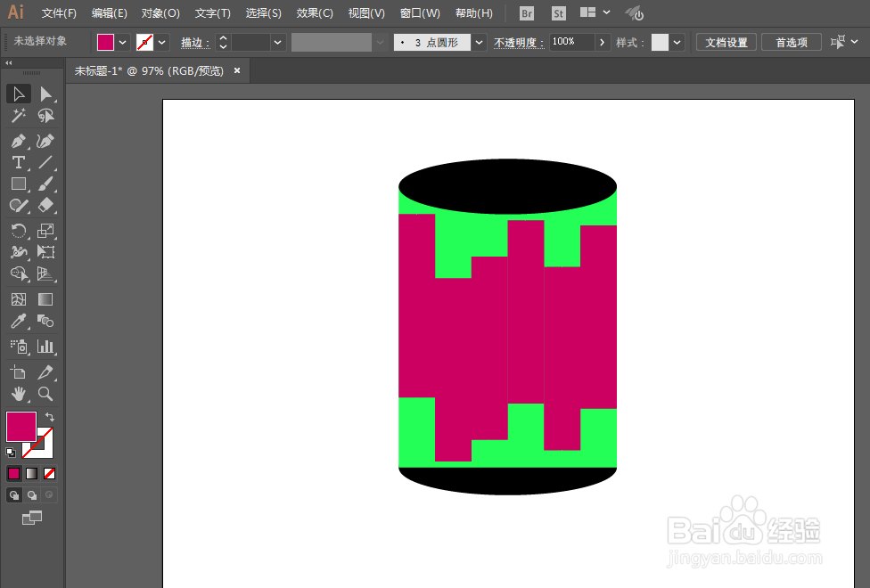This screenshot has width=870, height=588.
Task: Open 文档设置 from the control bar
Action: 726,41
